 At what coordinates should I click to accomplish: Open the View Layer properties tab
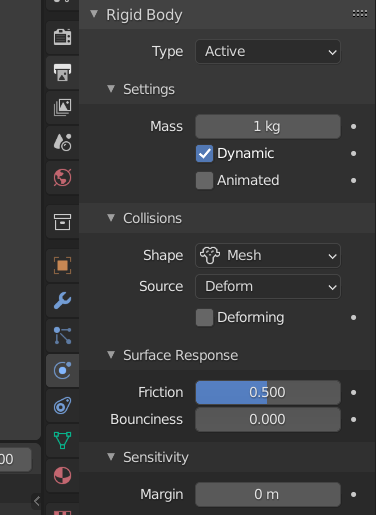click(63, 107)
